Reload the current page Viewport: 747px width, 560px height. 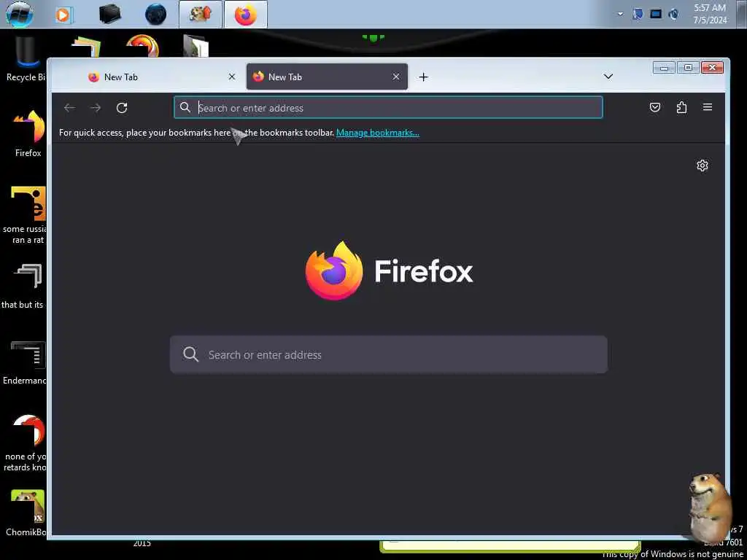(122, 108)
